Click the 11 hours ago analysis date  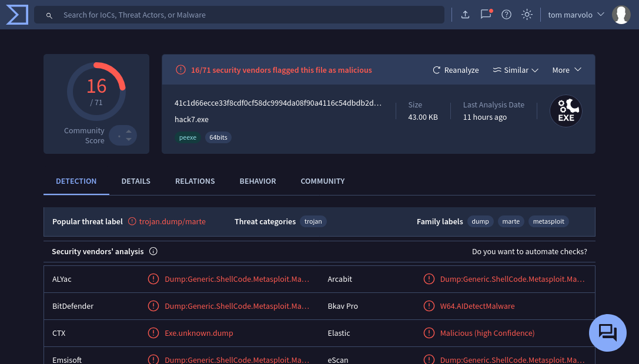coord(485,117)
